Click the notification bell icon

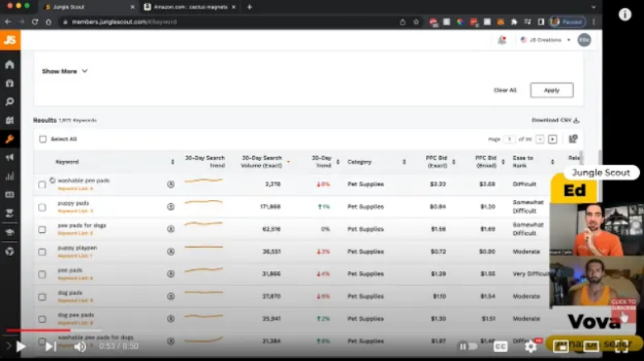[x=502, y=40]
